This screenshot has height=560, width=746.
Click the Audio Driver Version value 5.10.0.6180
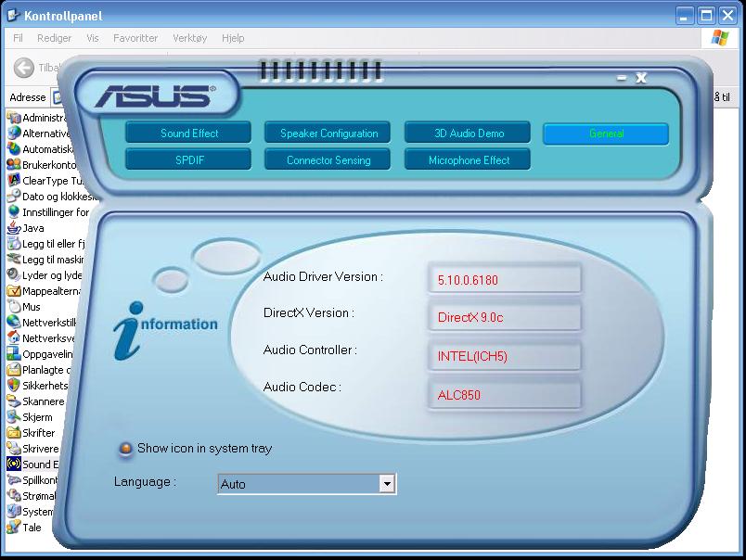[x=505, y=279]
